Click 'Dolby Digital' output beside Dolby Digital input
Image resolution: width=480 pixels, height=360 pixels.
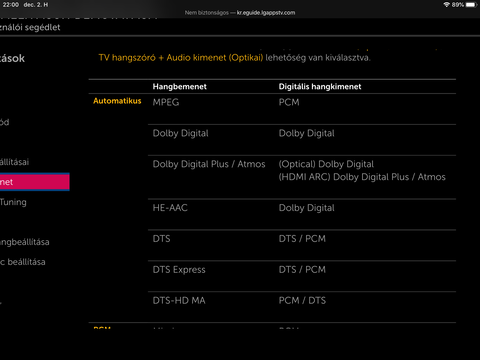[x=306, y=133]
